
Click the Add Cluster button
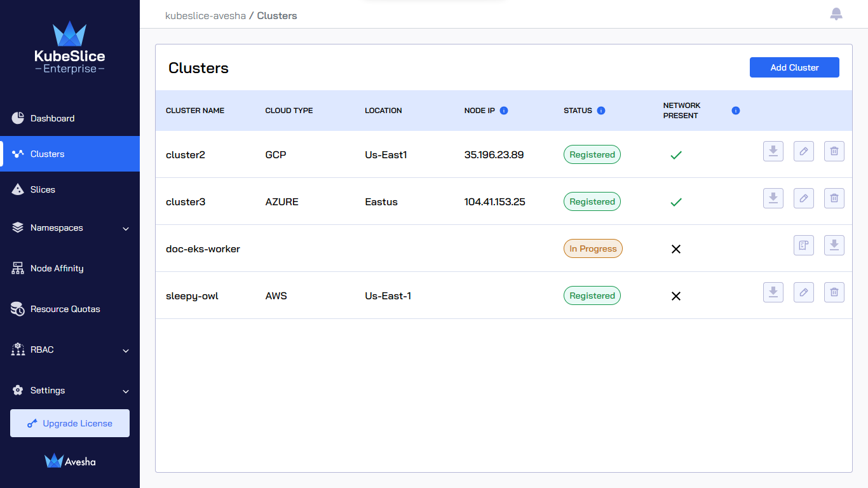click(x=794, y=67)
